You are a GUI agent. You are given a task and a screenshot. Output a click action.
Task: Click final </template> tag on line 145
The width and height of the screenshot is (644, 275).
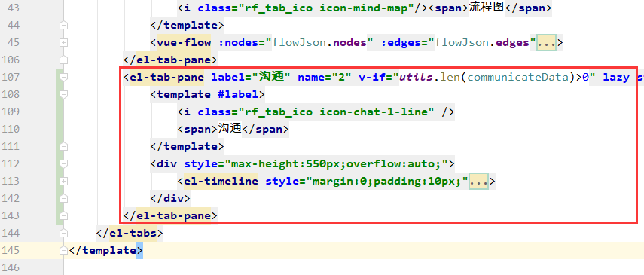105,250
